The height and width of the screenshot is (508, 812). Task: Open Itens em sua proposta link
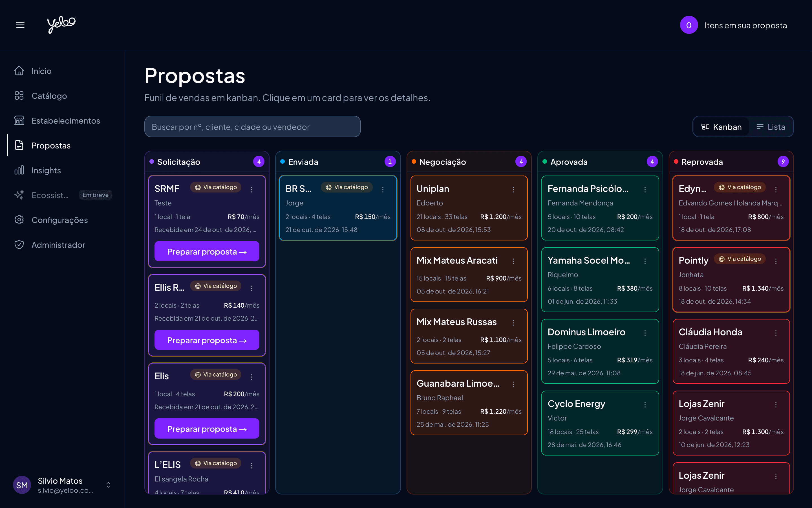pos(745,25)
